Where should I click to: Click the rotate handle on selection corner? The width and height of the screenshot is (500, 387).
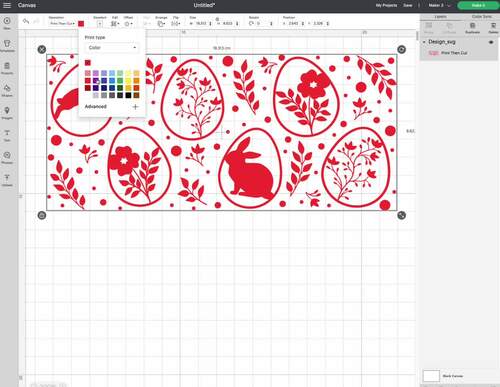[402, 49]
